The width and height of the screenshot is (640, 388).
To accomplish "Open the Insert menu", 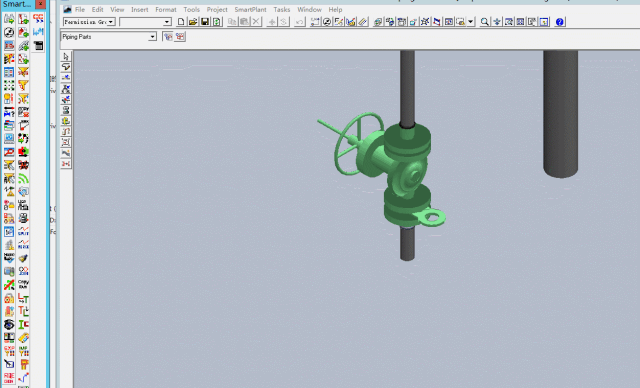I will coord(140,9).
